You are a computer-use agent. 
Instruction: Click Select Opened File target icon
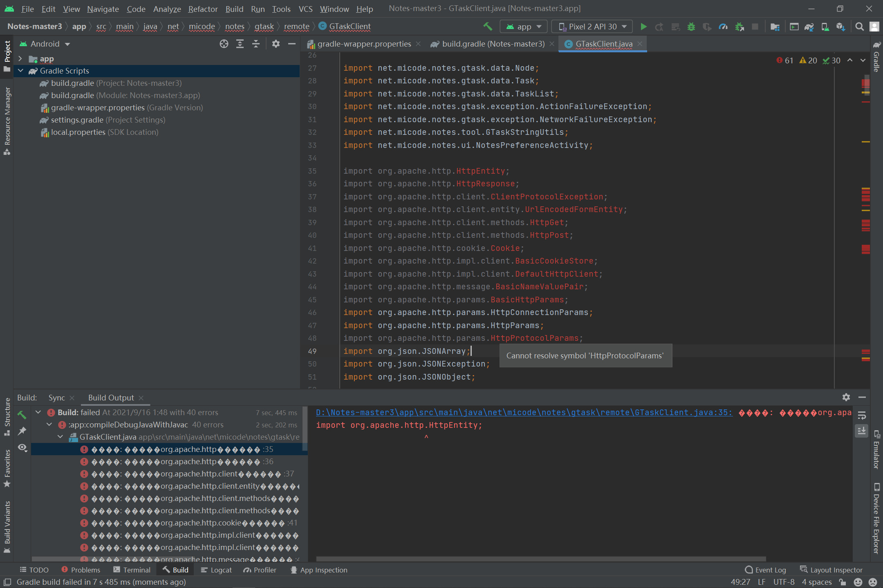click(x=224, y=44)
